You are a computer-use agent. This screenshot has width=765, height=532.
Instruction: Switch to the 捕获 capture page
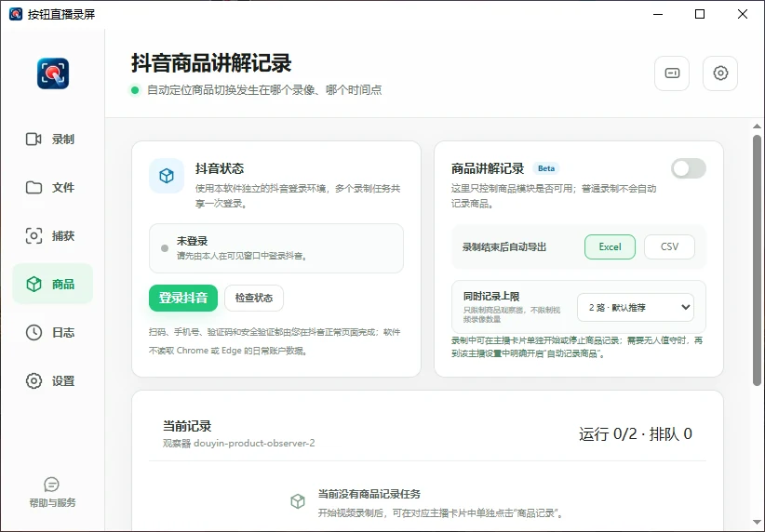click(53, 235)
